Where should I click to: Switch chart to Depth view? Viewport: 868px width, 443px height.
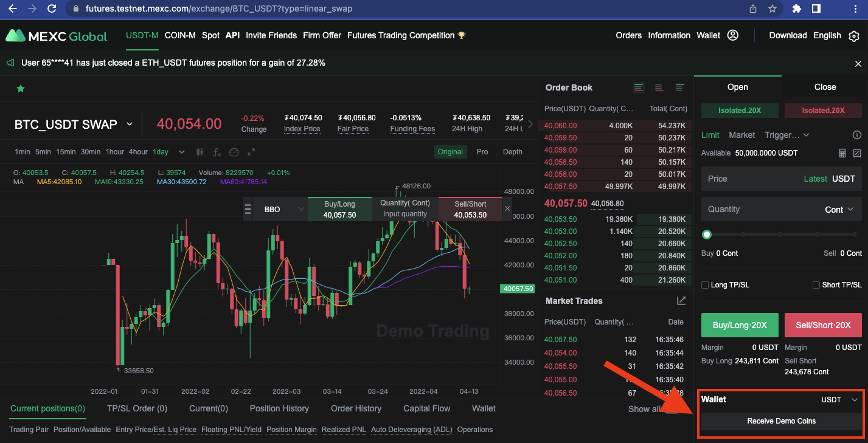pyautogui.click(x=513, y=152)
